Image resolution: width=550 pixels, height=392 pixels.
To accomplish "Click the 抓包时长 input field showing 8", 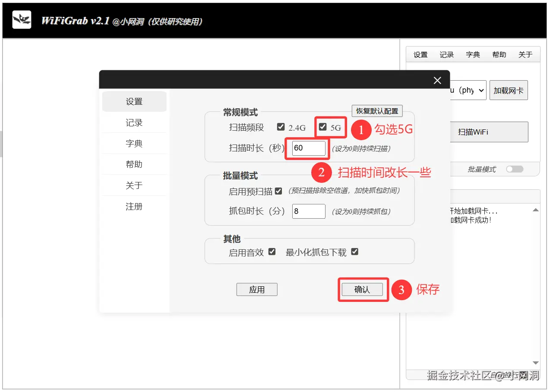I will (309, 211).
